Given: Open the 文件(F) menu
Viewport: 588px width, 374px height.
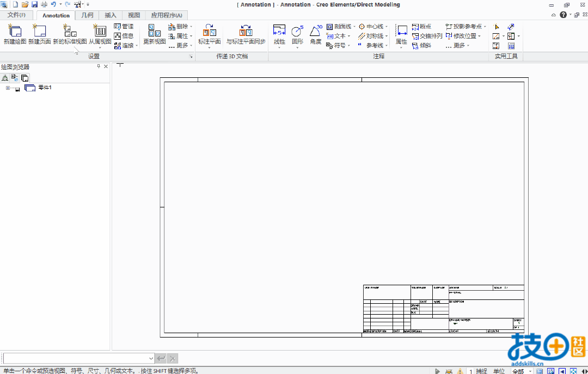Looking at the screenshot, I should point(16,15).
